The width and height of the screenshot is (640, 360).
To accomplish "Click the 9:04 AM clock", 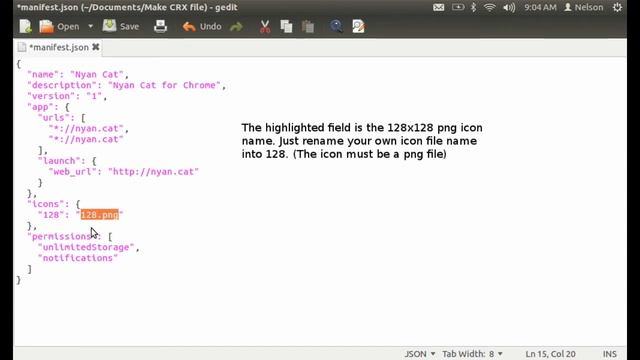I will point(540,7).
